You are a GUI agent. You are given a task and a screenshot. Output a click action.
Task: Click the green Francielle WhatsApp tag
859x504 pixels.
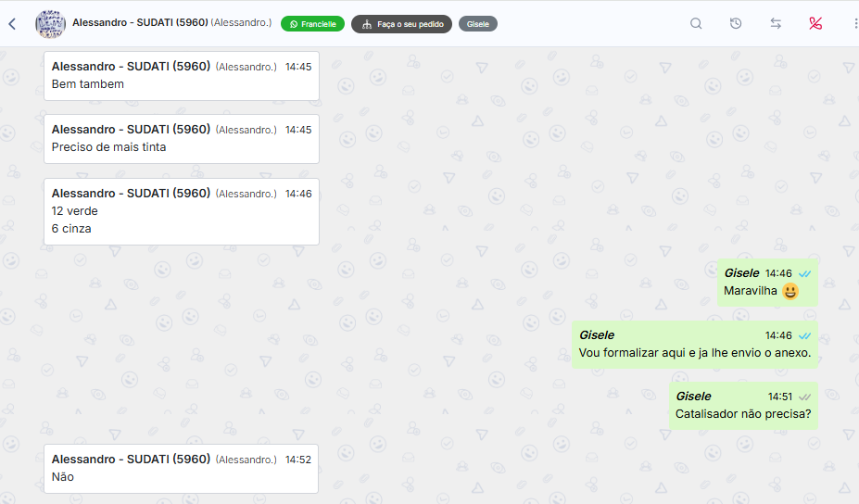pos(313,24)
